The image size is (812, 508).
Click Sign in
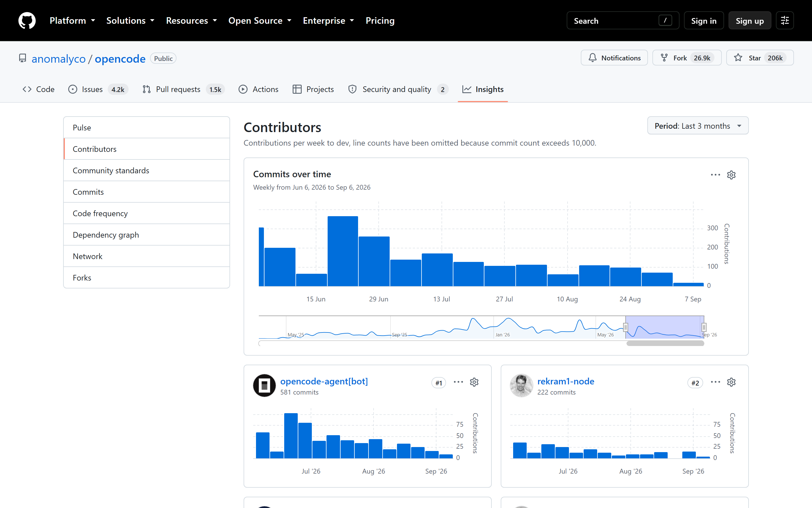704,21
